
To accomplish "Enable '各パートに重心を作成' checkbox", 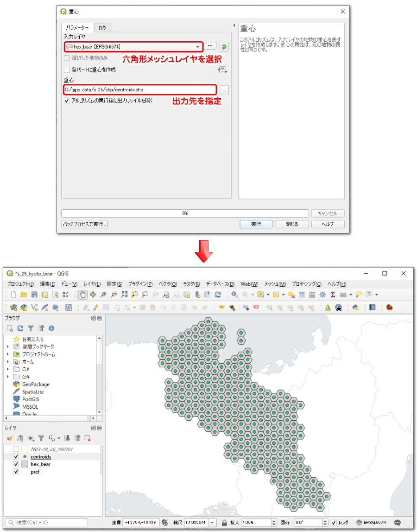I will [67, 70].
